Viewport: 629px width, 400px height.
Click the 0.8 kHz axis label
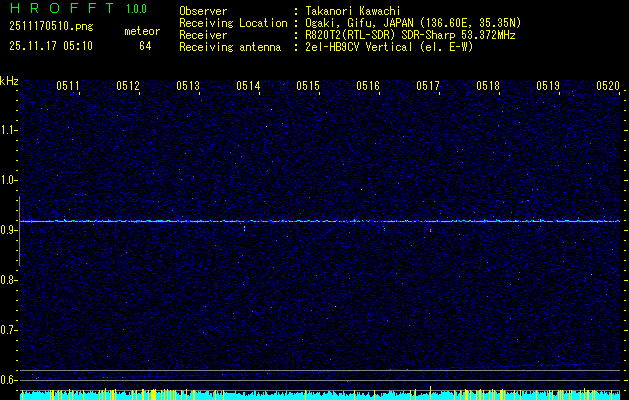click(x=8, y=280)
